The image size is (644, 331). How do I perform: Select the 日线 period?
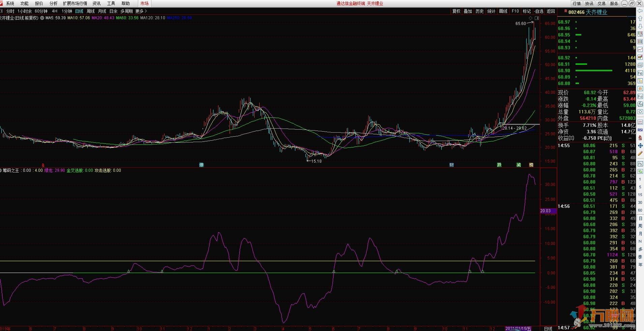(79, 11)
